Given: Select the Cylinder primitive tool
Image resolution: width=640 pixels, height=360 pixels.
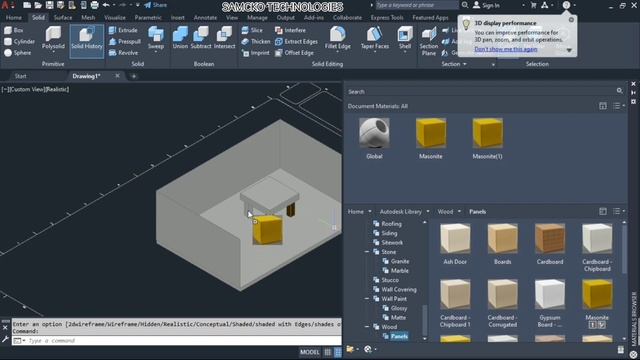Looking at the screenshot, I should 19,42.
